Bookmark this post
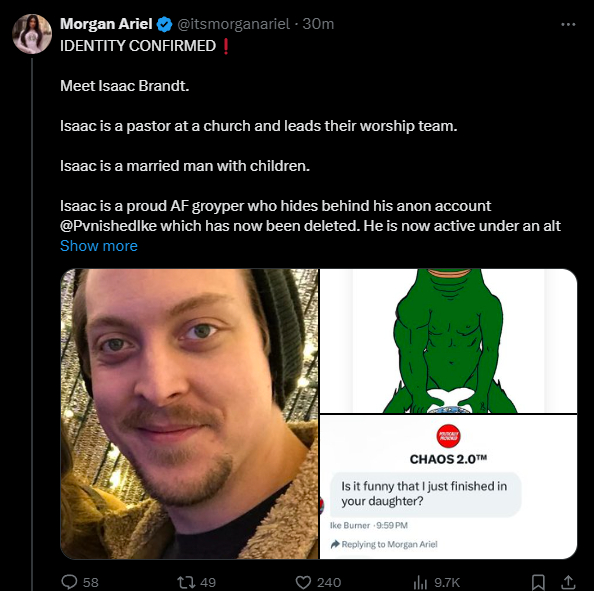 click(538, 582)
